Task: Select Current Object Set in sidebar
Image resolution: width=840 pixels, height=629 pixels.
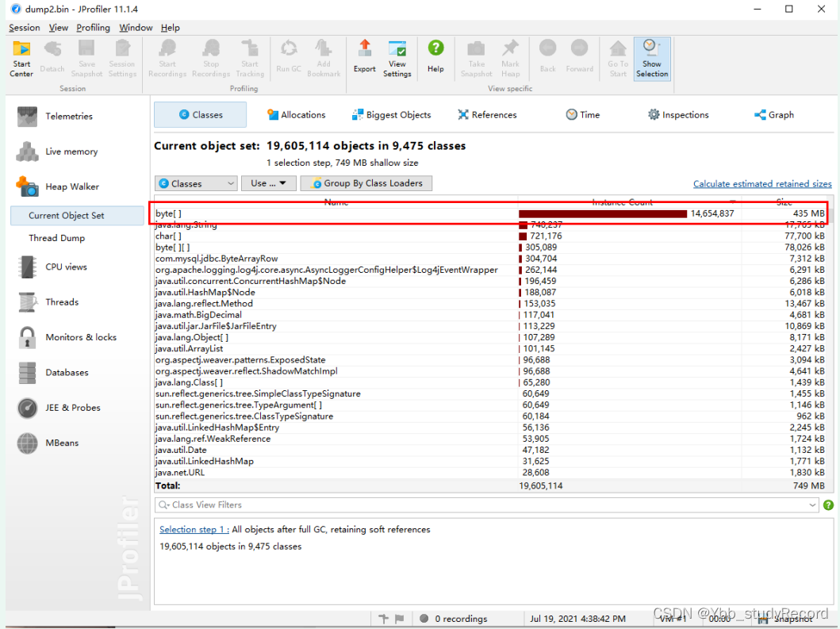Action: pyautogui.click(x=77, y=216)
